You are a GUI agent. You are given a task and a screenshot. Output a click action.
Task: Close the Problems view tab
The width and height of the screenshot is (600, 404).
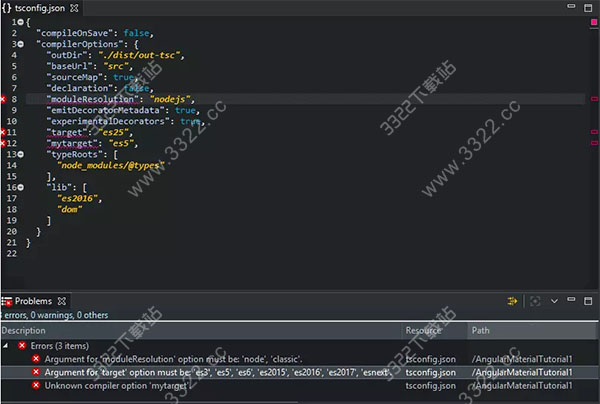[x=60, y=301]
